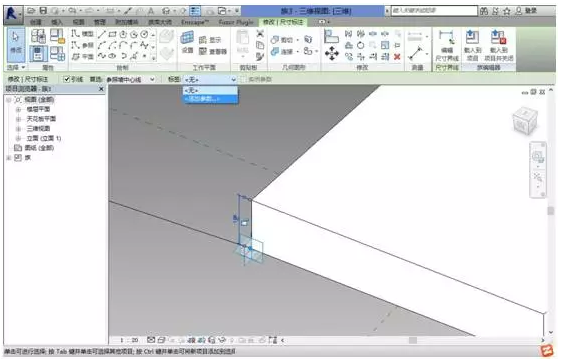563x364 pixels.
Task: Click the Reference line button in Draw panel
Action: [x=83, y=45]
